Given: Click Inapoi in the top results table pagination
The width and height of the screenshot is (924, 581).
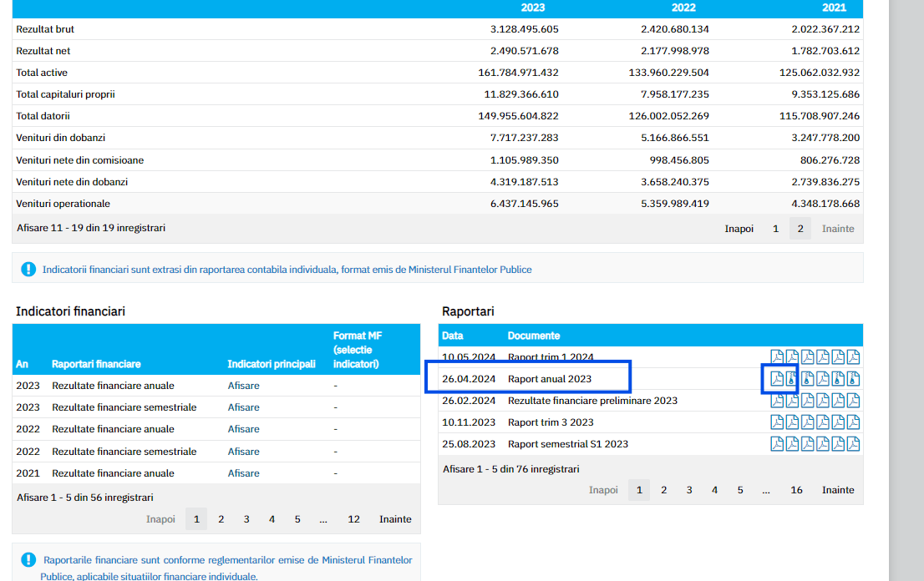Looking at the screenshot, I should click(739, 229).
